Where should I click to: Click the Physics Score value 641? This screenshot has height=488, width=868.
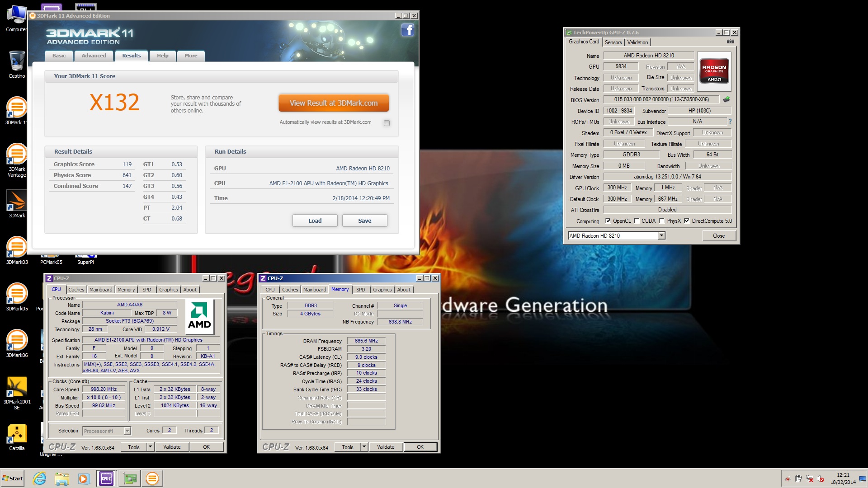(x=127, y=175)
